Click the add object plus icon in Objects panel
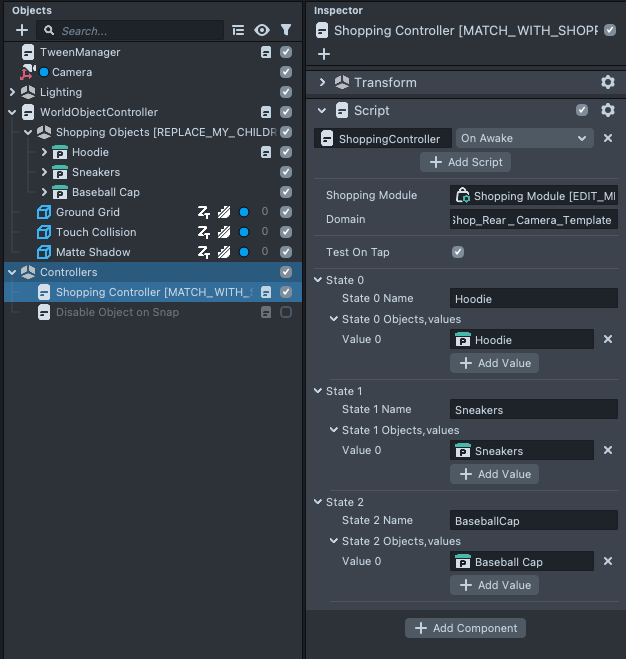This screenshot has width=626, height=659. coord(22,31)
